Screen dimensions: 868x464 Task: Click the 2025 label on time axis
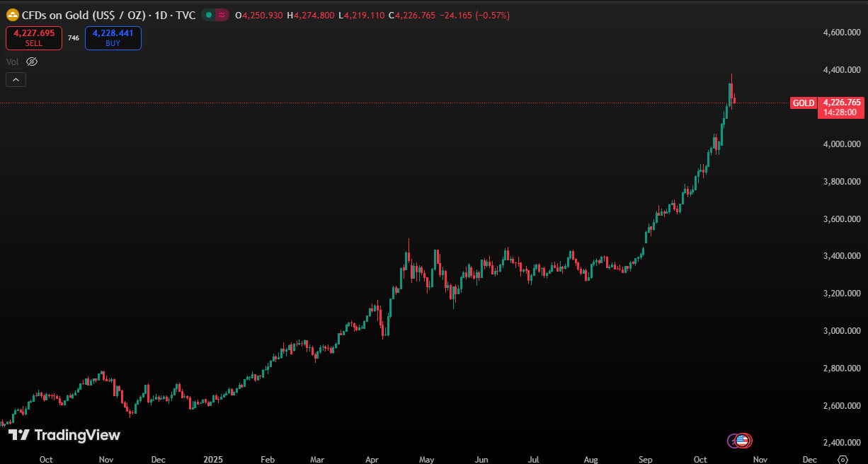coord(212,459)
